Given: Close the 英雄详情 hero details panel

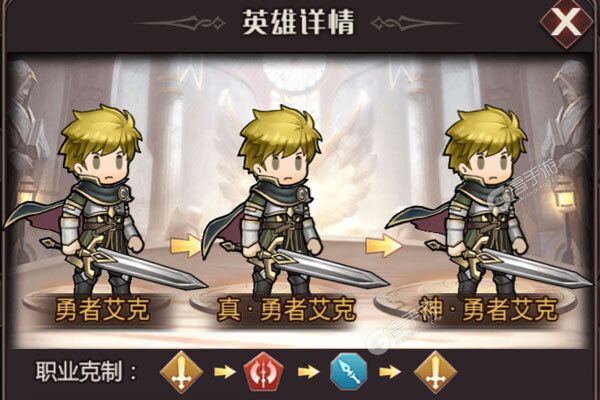Looking at the screenshot, I should click(566, 22).
